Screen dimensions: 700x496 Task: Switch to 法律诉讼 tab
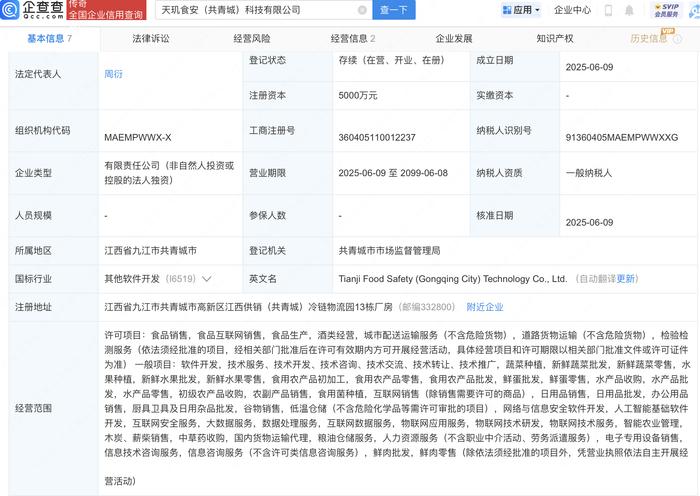click(x=151, y=39)
